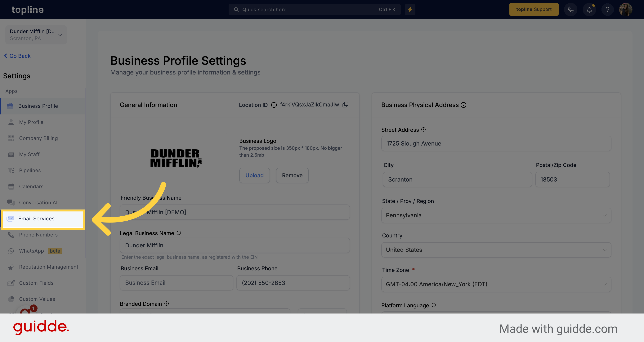This screenshot has width=644, height=342.
Task: Click the location ID text f4rkiVQsxJaZlkCmaJlw
Action: click(x=309, y=105)
